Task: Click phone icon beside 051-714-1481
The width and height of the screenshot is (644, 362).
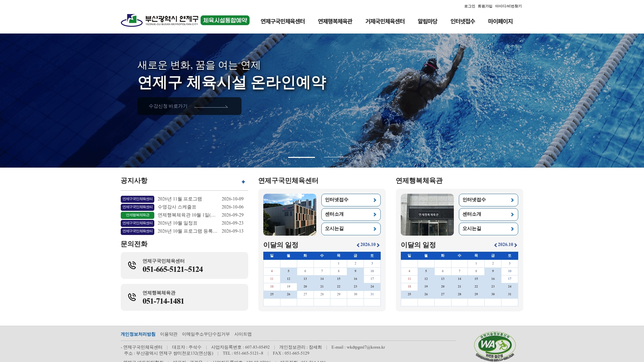Action: [132, 297]
